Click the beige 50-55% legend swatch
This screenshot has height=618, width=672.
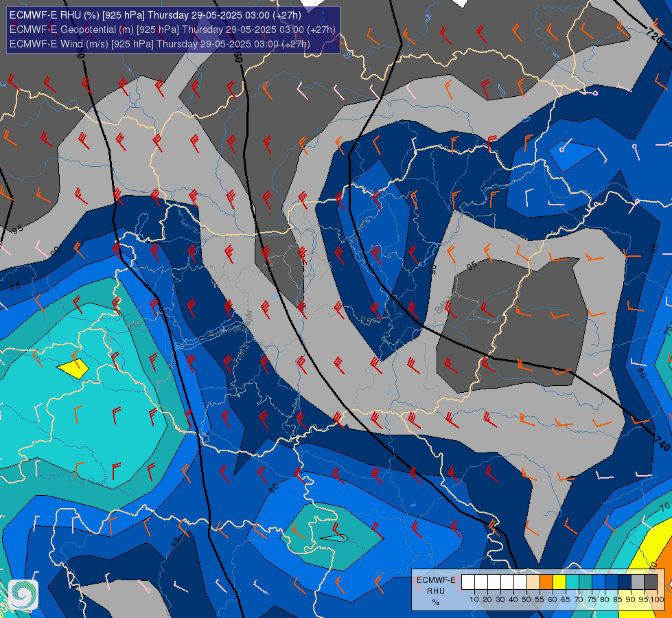(533, 582)
